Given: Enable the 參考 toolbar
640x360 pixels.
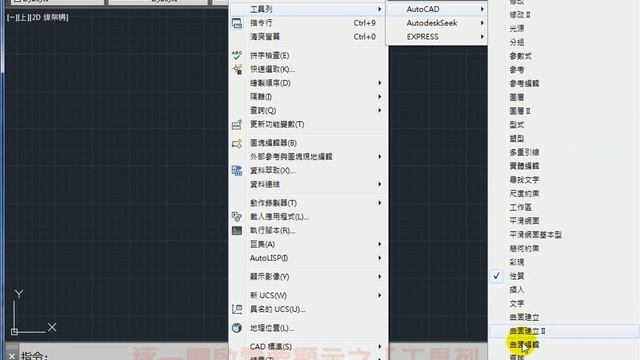Looking at the screenshot, I should pos(516,70).
